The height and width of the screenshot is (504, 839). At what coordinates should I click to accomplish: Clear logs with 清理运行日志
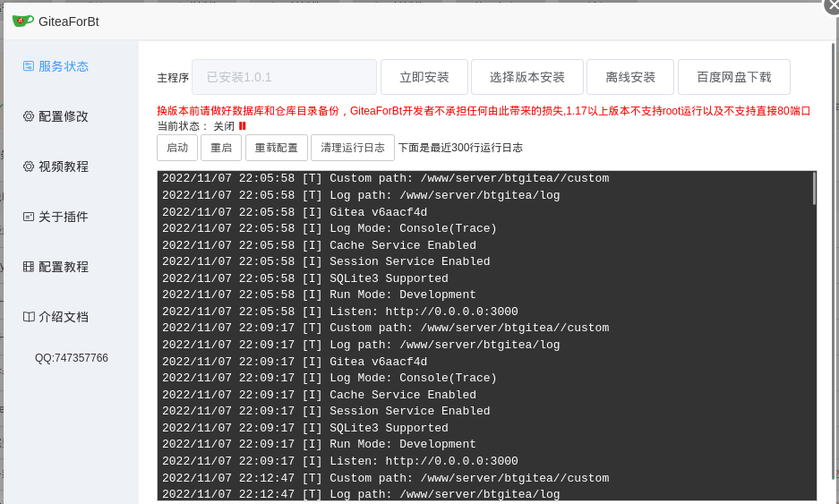point(353,148)
